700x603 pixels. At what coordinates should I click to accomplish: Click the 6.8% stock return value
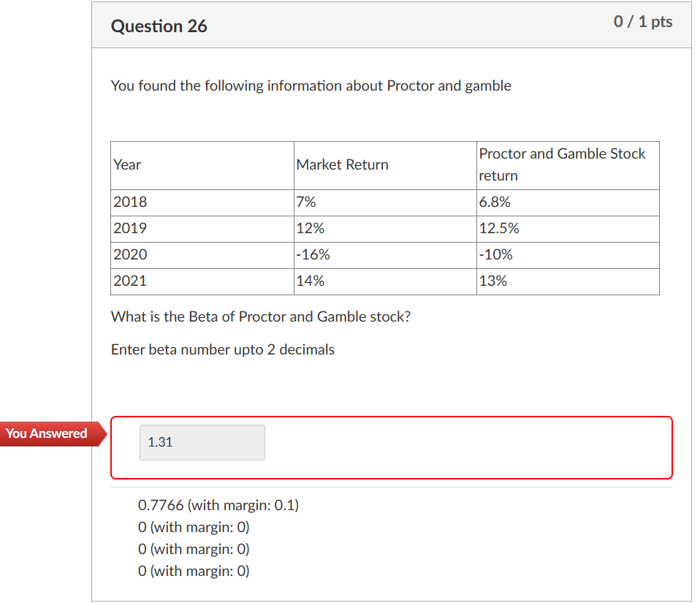(494, 202)
